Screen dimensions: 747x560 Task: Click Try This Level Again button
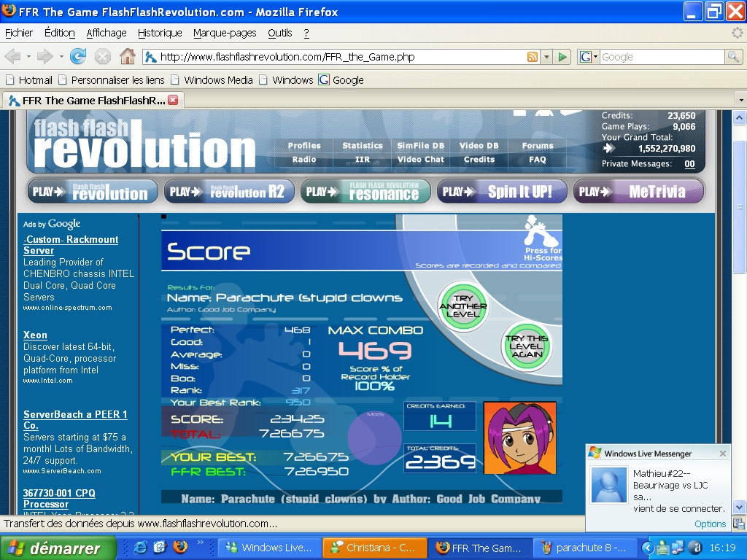527,346
